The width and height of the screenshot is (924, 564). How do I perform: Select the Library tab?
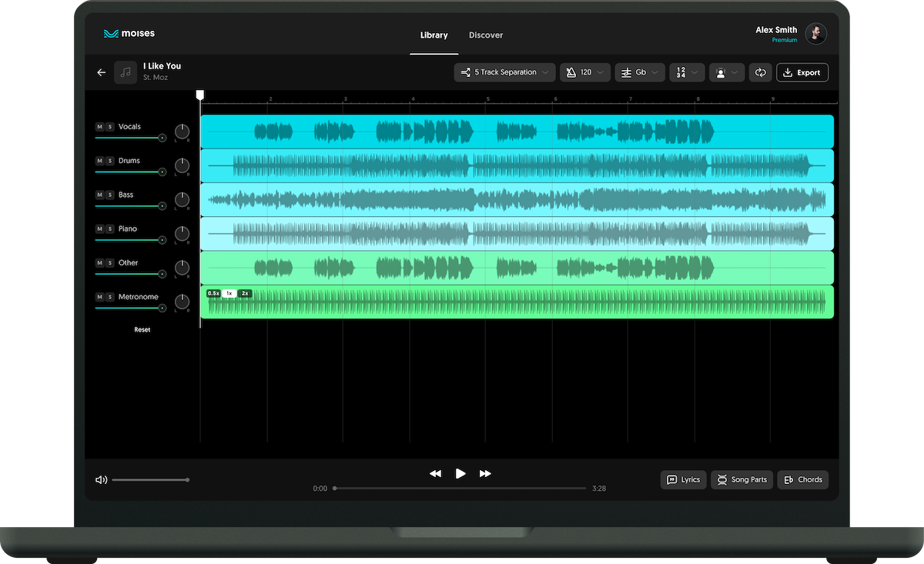pos(434,35)
